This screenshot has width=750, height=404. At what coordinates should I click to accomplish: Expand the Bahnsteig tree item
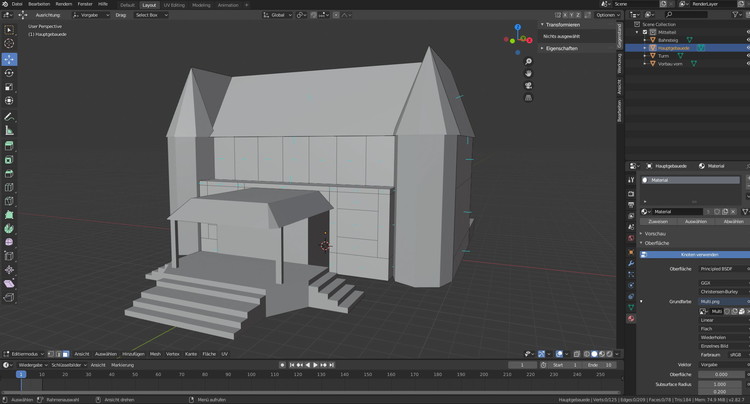click(x=644, y=39)
